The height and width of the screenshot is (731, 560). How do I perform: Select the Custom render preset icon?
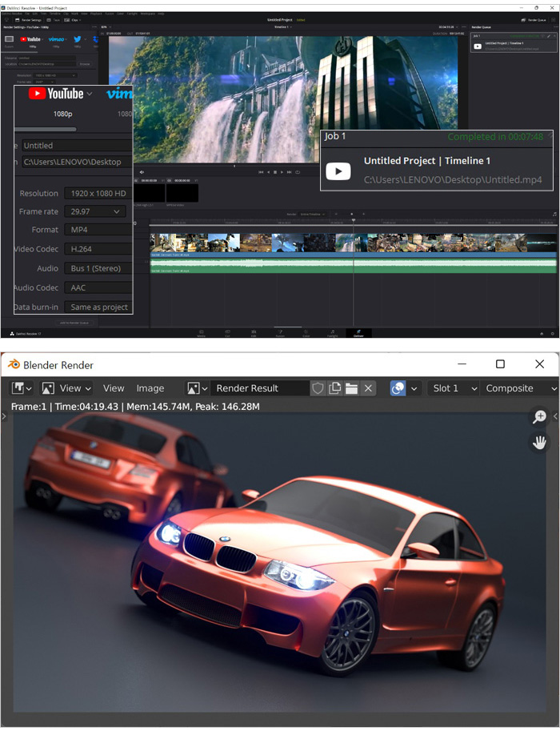point(9,39)
